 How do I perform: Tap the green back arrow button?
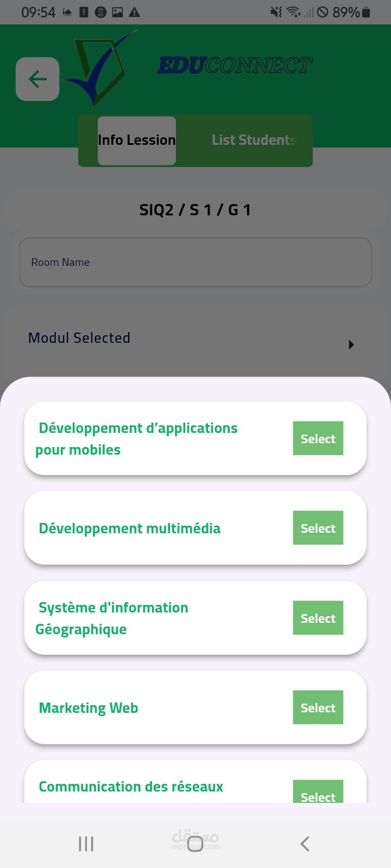click(37, 79)
